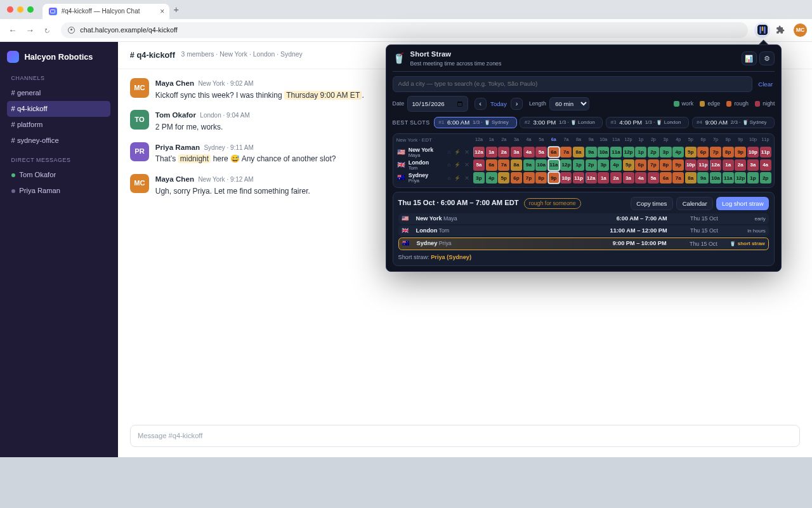This screenshot has width=812, height=508.
Task: Jump to Today in the date controls
Action: click(499, 104)
